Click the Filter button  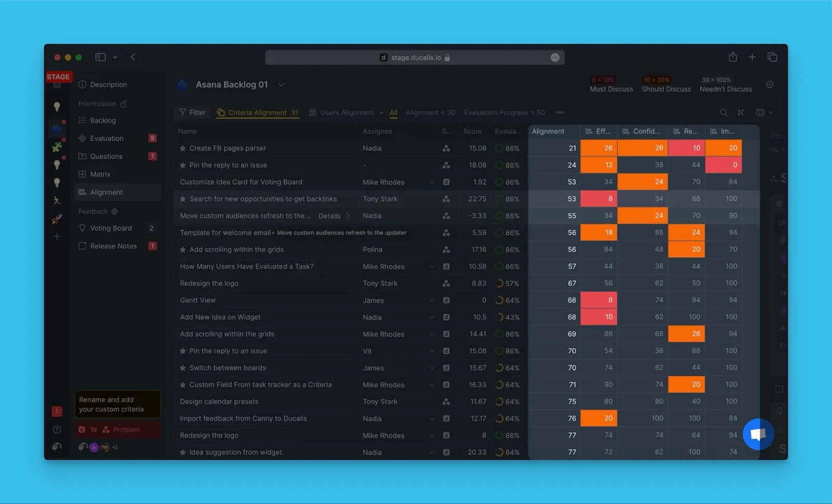[192, 113]
